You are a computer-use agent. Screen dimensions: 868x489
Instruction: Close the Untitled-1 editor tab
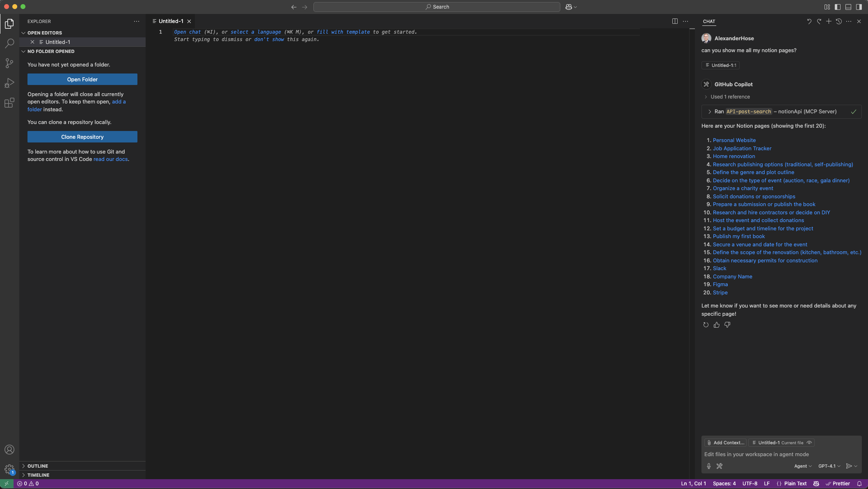coord(189,21)
